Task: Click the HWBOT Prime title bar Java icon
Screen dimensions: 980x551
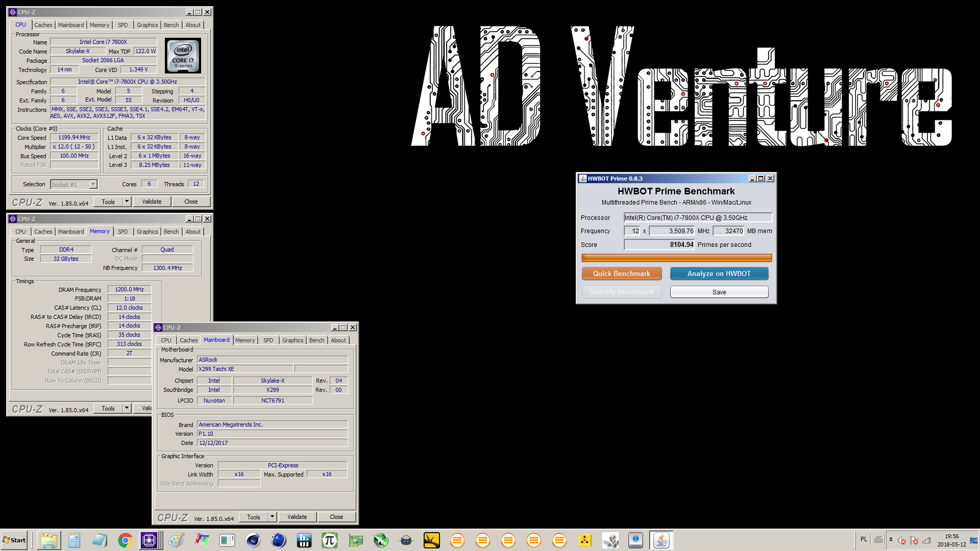Action: [x=582, y=179]
